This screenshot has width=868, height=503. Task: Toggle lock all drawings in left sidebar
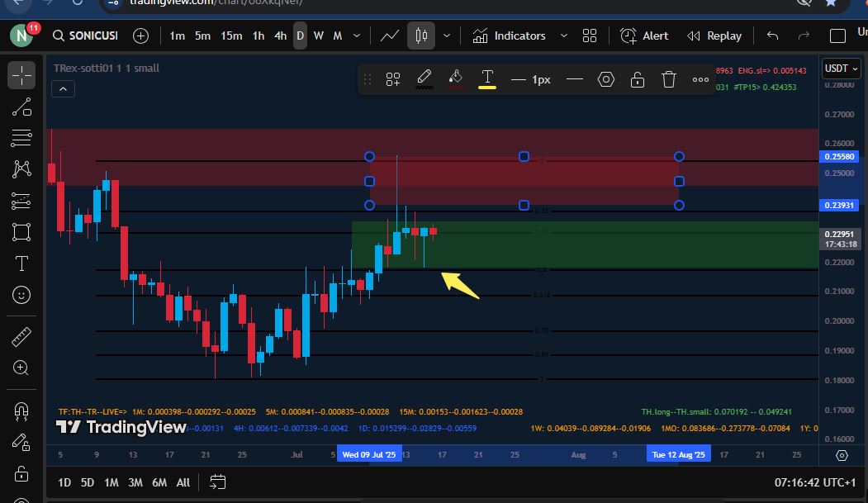click(21, 474)
